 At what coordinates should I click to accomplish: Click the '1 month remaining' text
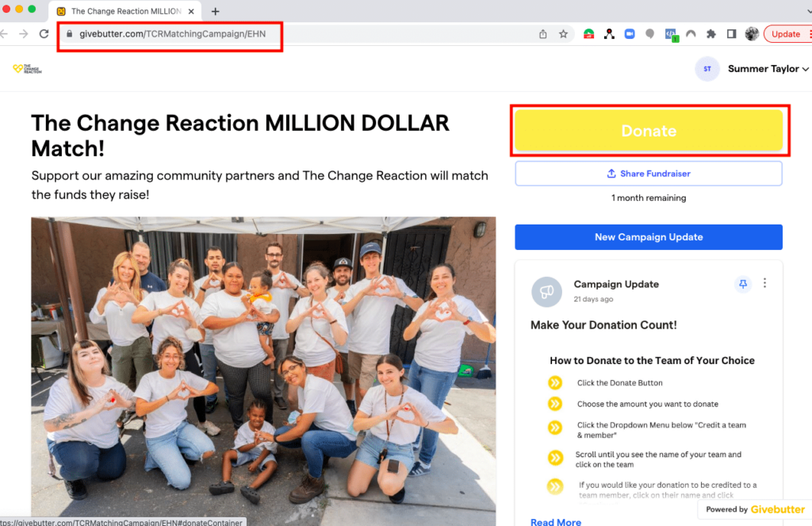649,198
